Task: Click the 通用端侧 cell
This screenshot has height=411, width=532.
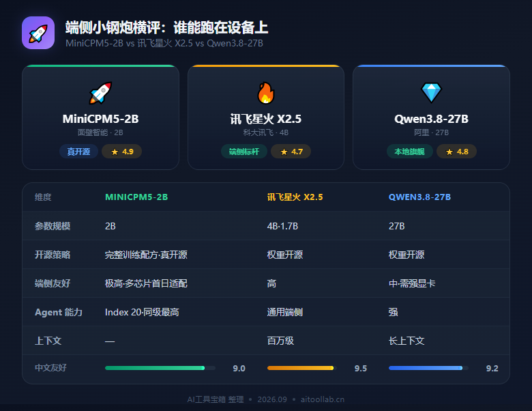Action: pos(285,312)
